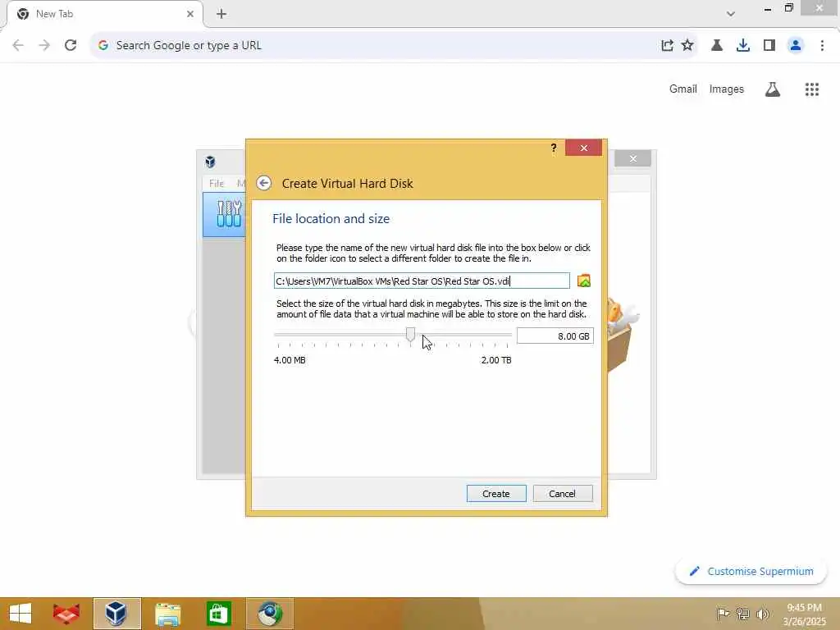Open the tab search dropdown chevron
This screenshot has height=630, width=840.
click(x=731, y=14)
